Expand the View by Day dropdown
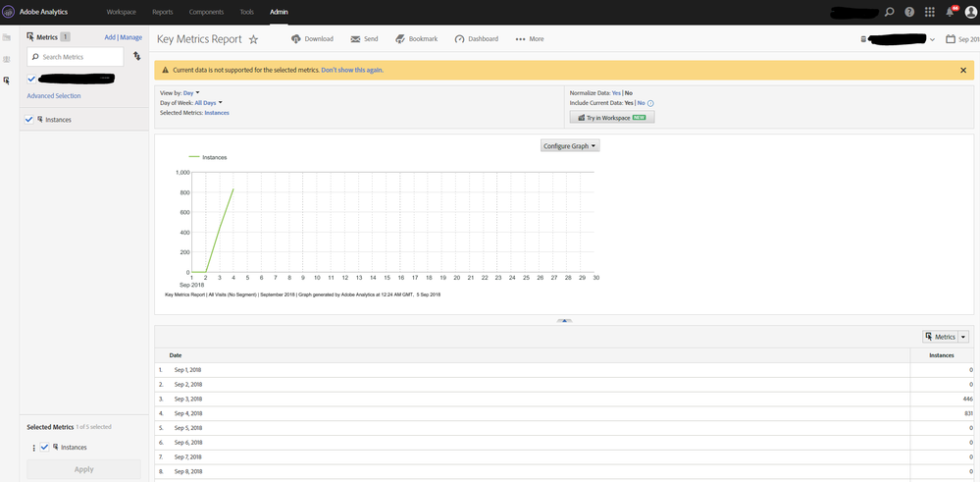Image resolution: width=980 pixels, height=482 pixels. click(x=191, y=92)
